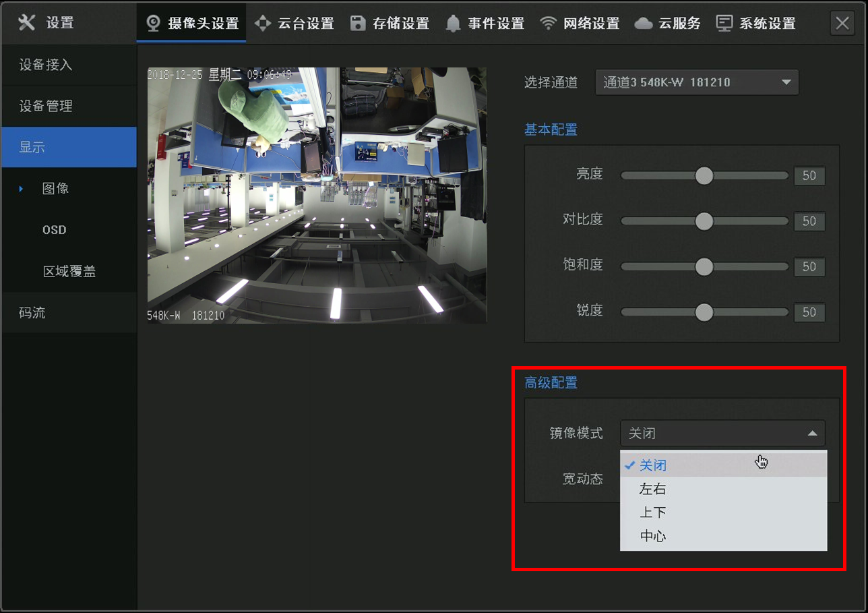Click the wrench settings icon in title
The height and width of the screenshot is (613, 868).
pos(26,23)
